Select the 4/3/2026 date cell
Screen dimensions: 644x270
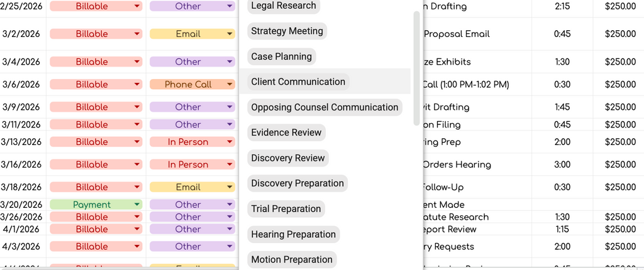click(23, 247)
